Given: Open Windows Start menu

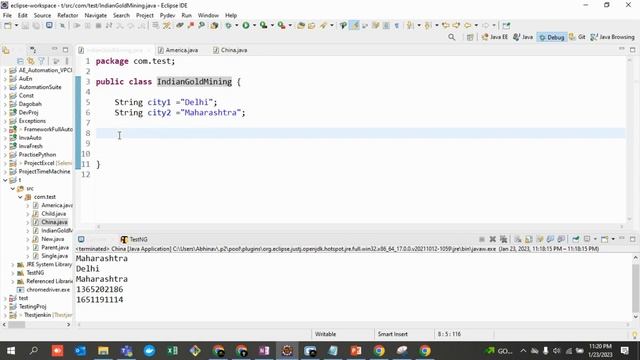Looking at the screenshot, I should pos(11,351).
